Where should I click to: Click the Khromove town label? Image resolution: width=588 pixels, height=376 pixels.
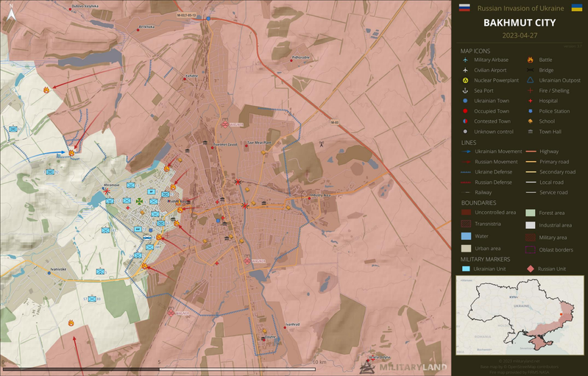coord(112,185)
